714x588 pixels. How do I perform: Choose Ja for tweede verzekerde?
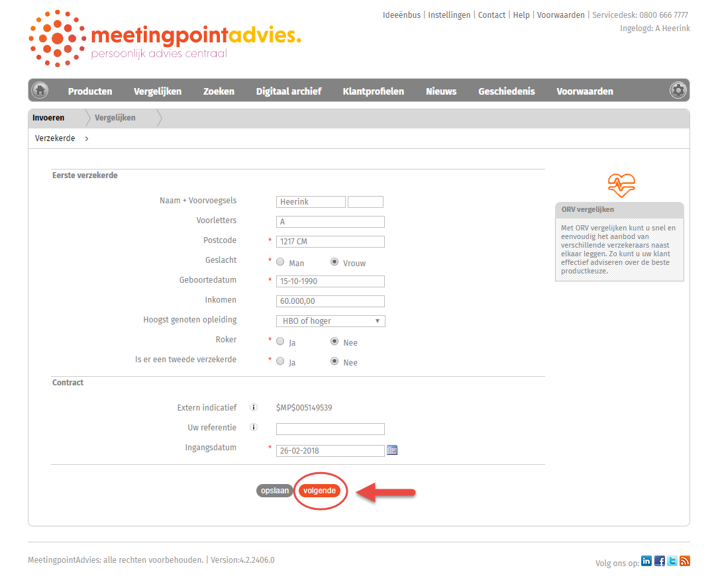click(x=281, y=362)
